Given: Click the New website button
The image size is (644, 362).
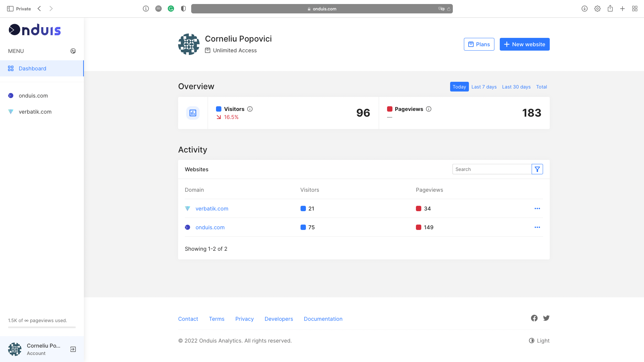Looking at the screenshot, I should (x=525, y=44).
